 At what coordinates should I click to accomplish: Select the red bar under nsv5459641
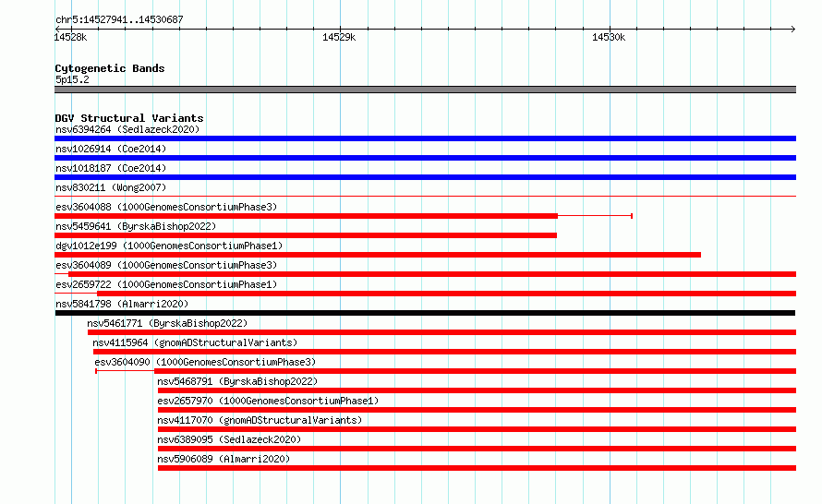pyautogui.click(x=306, y=235)
